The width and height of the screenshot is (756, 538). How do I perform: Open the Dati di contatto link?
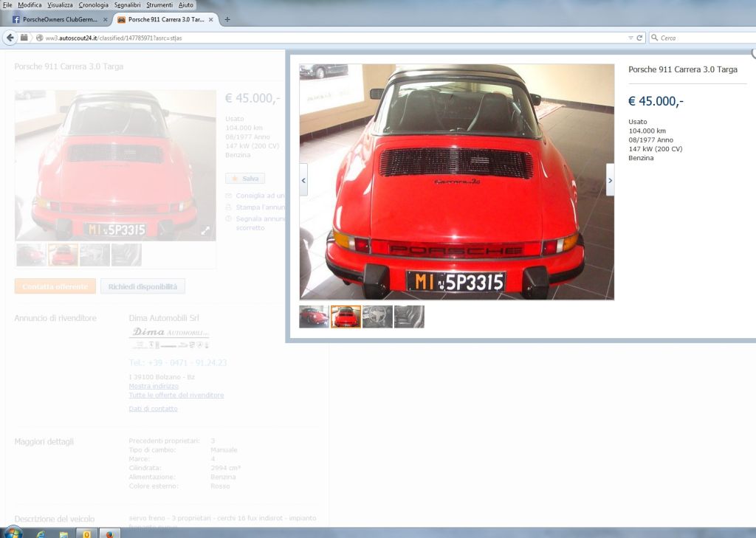(x=153, y=409)
